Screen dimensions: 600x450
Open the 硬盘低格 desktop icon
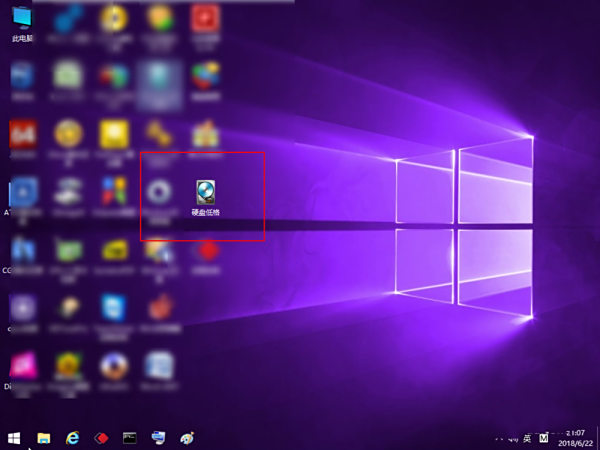pos(206,198)
